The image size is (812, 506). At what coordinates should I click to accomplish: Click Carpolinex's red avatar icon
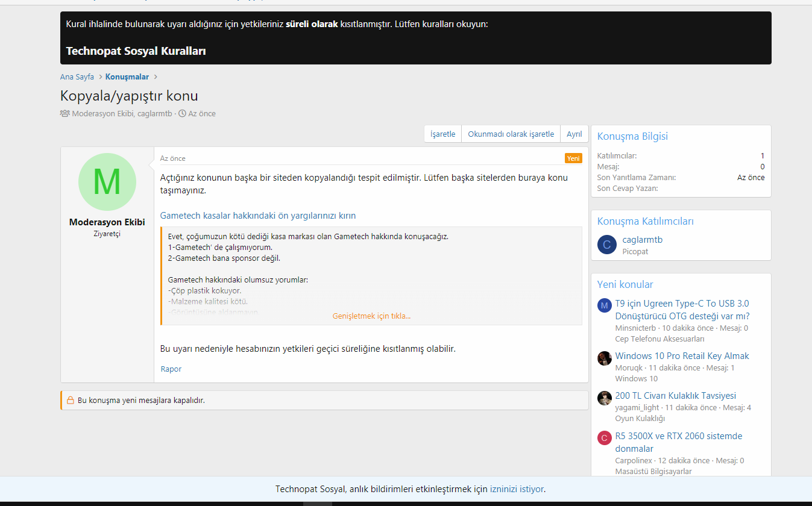coord(605,439)
